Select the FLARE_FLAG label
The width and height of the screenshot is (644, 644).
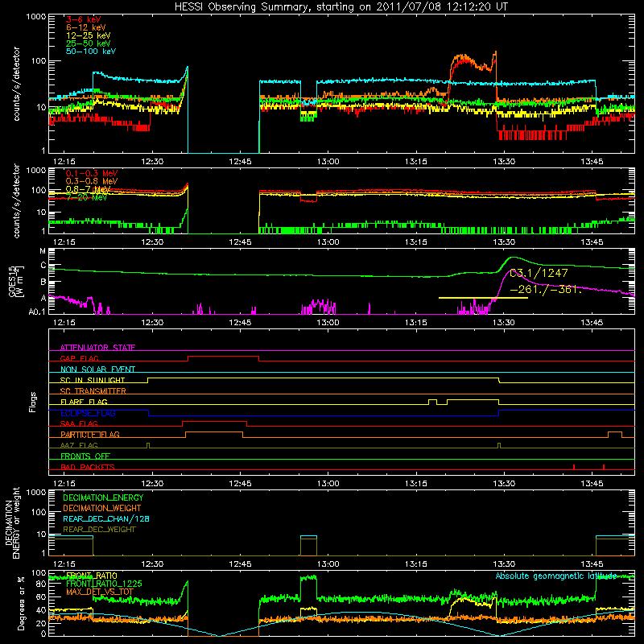(x=84, y=402)
